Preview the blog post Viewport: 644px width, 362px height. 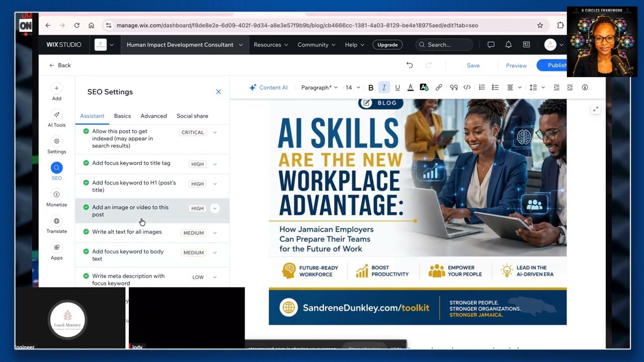516,65
